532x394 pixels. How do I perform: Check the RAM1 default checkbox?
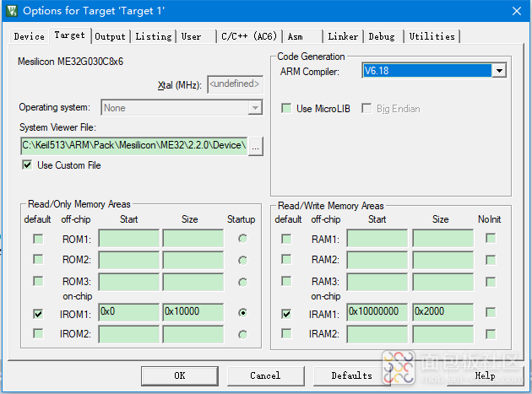(286, 239)
